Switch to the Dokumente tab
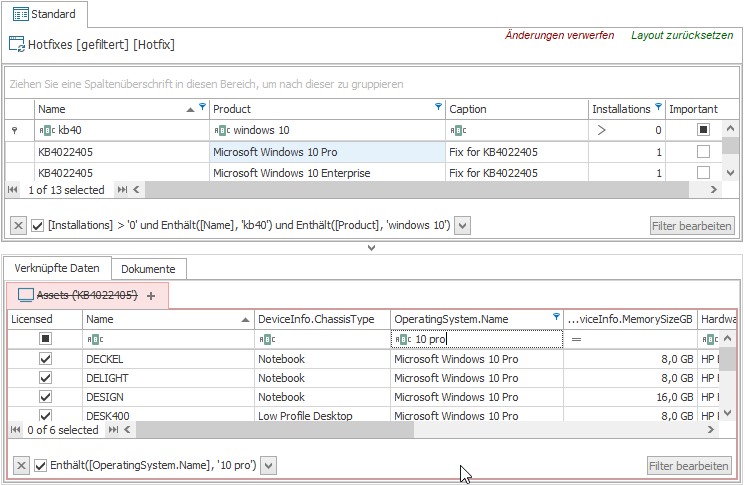Image resolution: width=745 pixels, height=485 pixels. pyautogui.click(x=148, y=269)
